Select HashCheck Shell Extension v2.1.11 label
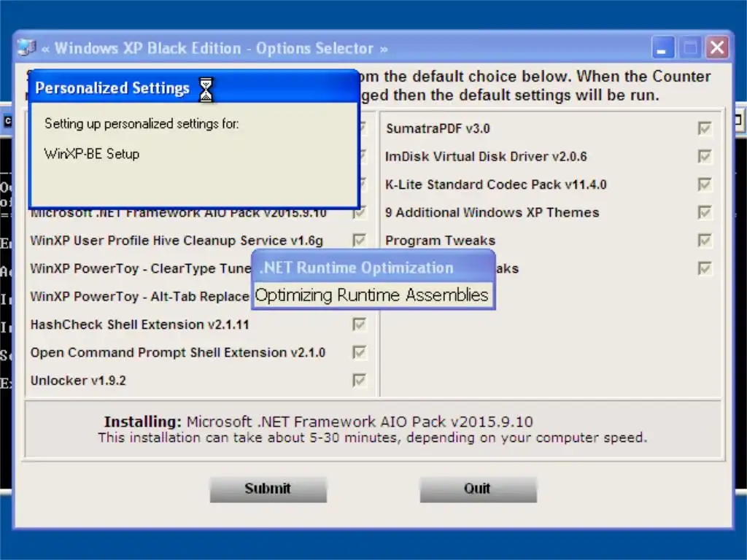Screen dimensions: 747x560 click(139, 324)
